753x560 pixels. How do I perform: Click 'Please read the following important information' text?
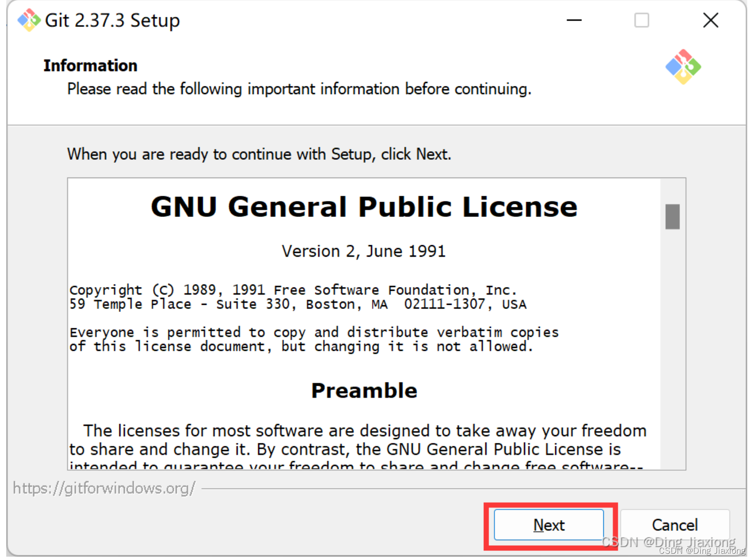[x=299, y=89]
